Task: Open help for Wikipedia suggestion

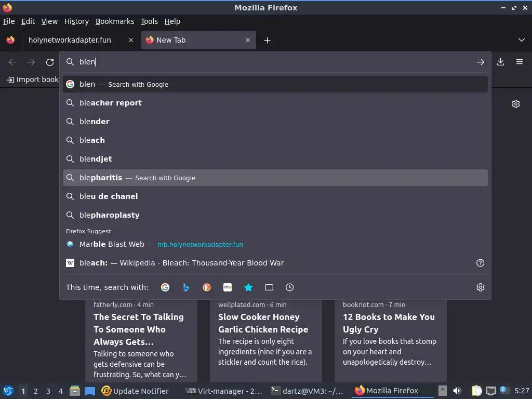Action: coord(481,263)
